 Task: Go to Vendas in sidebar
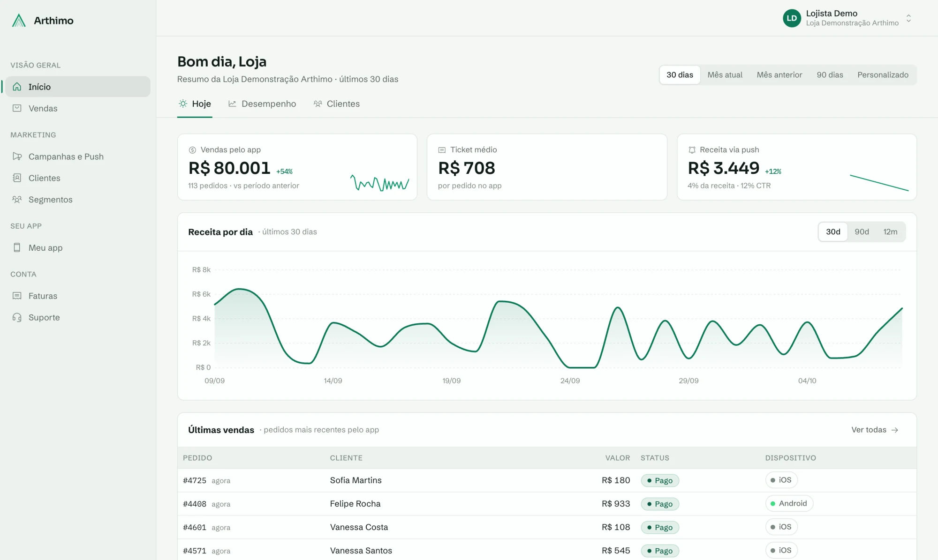pyautogui.click(x=78, y=108)
